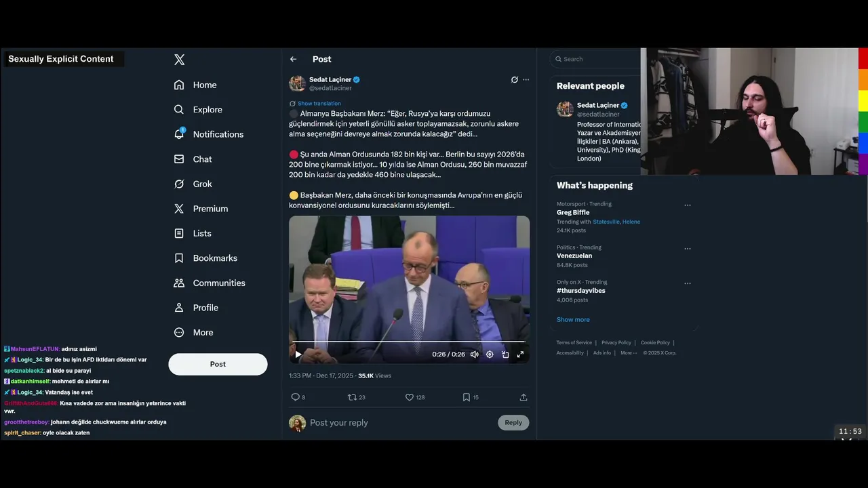Go back using the arrow icon
This screenshot has height=488, width=868.
pyautogui.click(x=293, y=59)
